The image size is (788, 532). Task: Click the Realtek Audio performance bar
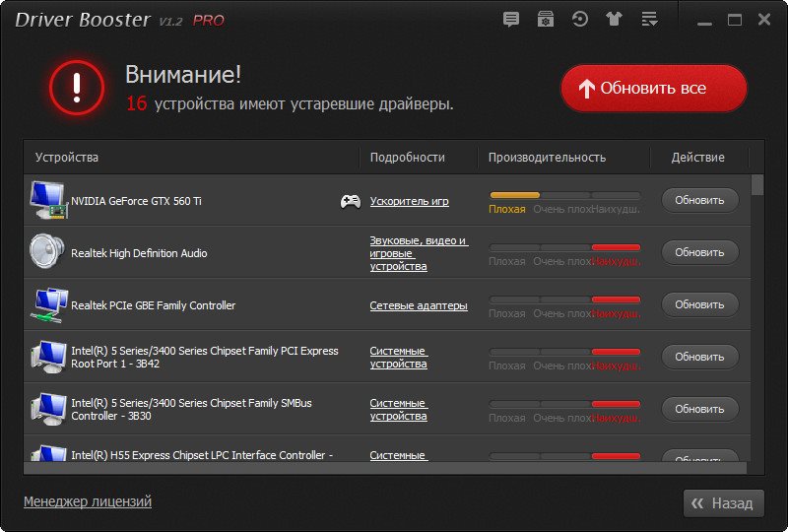(x=564, y=247)
